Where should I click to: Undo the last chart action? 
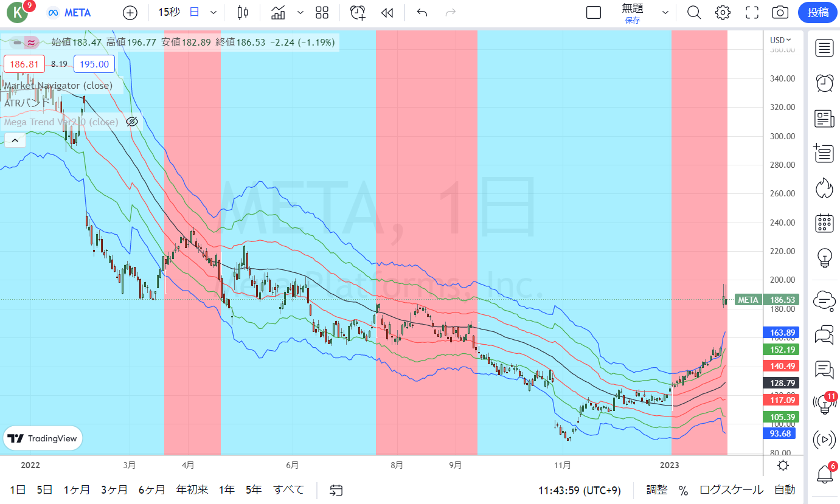[422, 13]
